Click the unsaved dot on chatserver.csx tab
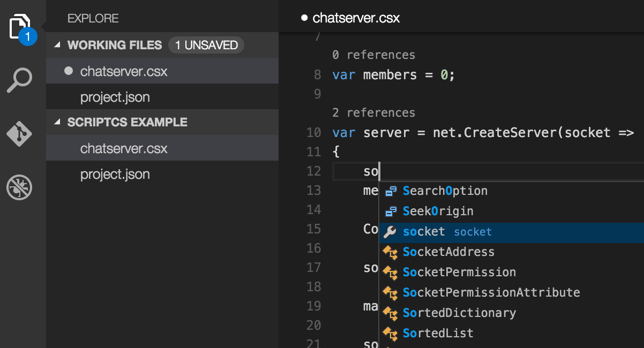 coord(303,17)
